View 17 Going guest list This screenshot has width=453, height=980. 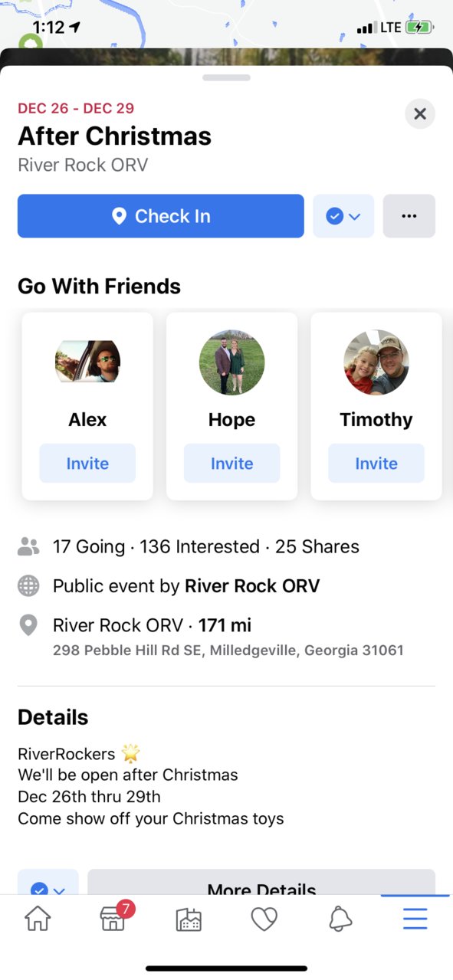click(89, 547)
